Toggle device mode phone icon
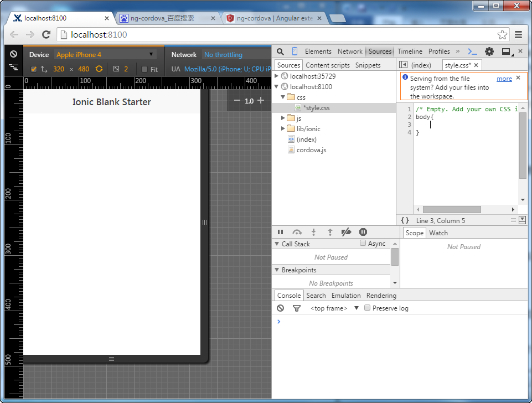 tap(295, 51)
